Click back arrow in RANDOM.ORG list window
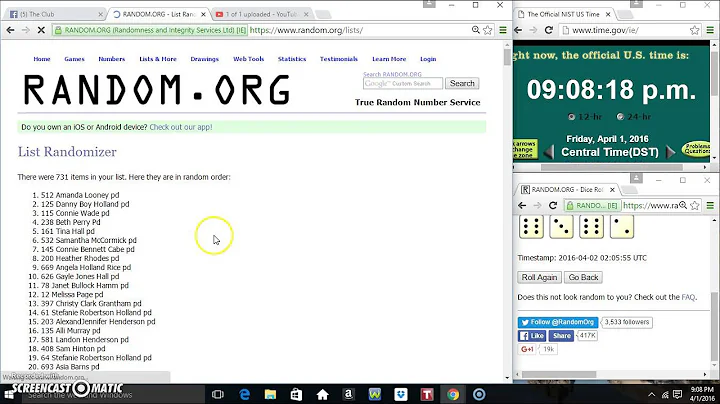Screen dimensions: 720x404 (10, 30)
